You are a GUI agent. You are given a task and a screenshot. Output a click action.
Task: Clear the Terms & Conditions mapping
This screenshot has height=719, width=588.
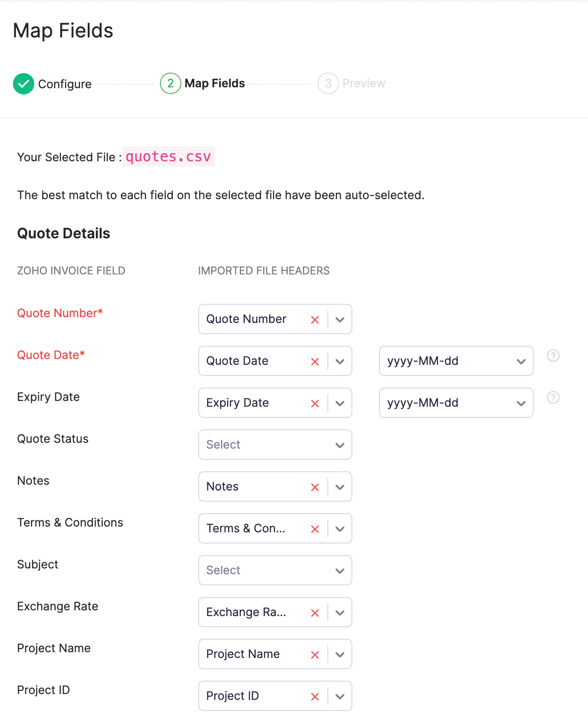click(x=315, y=529)
